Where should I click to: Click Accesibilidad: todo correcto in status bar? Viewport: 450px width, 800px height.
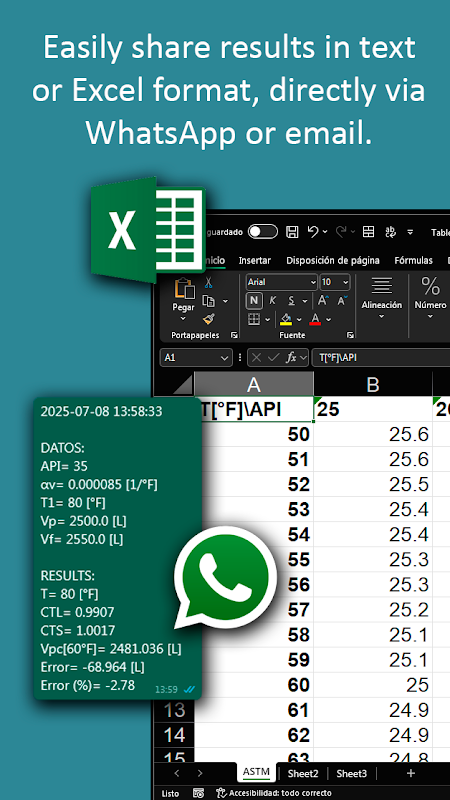(x=280, y=793)
